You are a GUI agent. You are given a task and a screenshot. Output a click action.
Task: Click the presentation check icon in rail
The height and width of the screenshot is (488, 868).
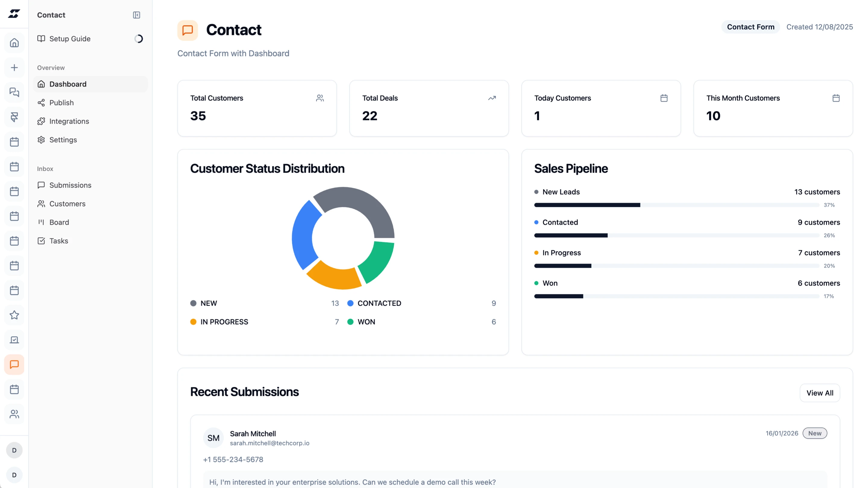coord(14,340)
